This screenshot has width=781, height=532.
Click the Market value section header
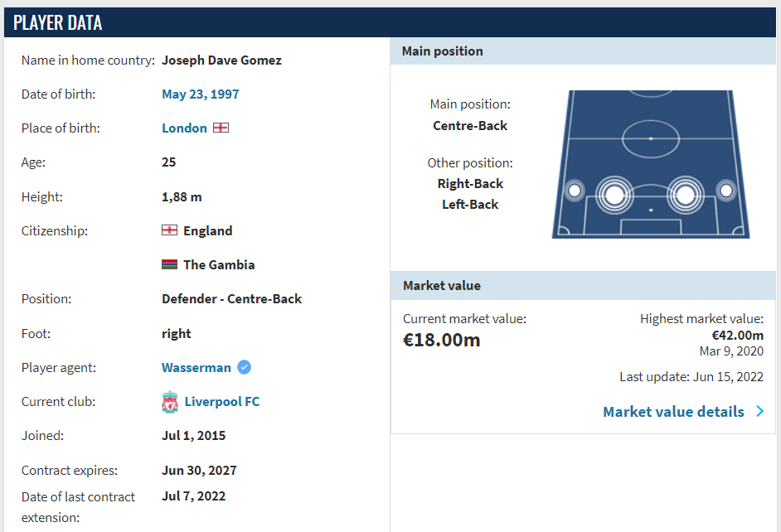coord(583,286)
